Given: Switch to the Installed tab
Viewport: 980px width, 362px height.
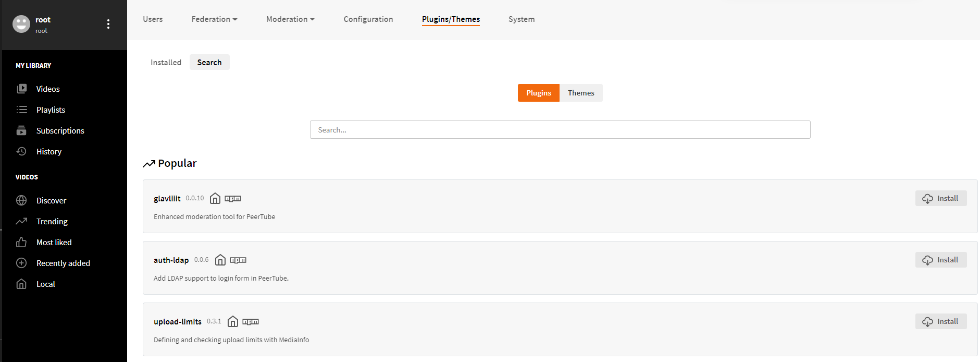Looking at the screenshot, I should tap(166, 62).
